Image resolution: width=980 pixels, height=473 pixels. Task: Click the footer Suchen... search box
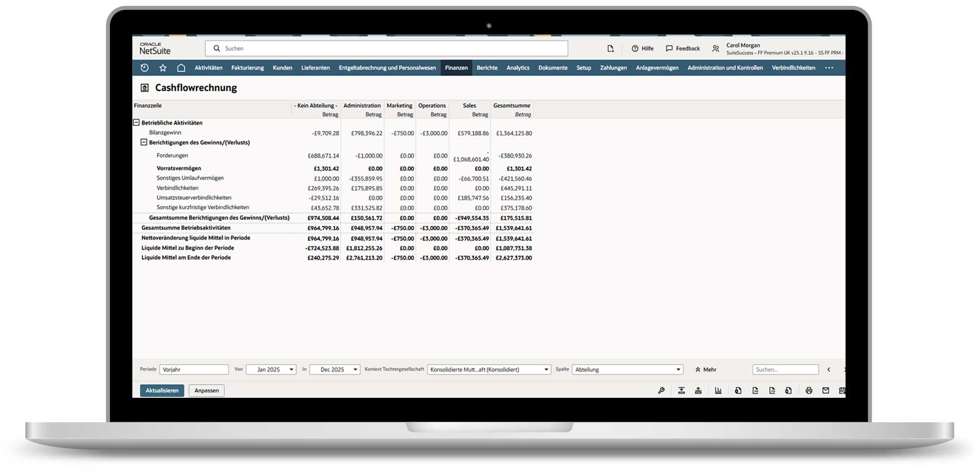pyautogui.click(x=786, y=369)
